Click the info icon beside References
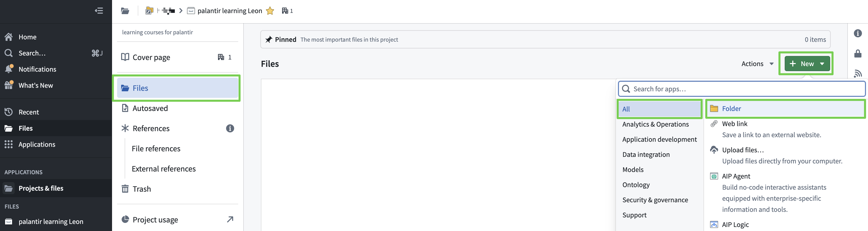Viewport: 868px width, 231px height. coord(230,128)
